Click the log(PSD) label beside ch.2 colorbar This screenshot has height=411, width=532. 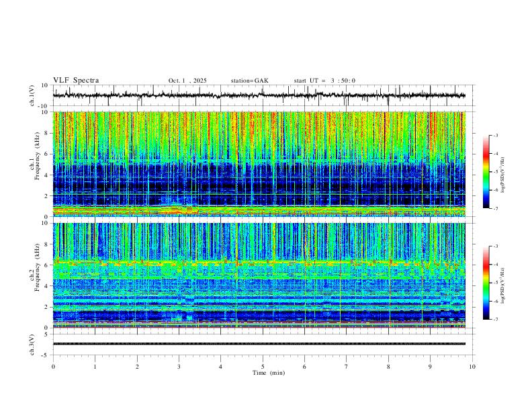click(503, 285)
